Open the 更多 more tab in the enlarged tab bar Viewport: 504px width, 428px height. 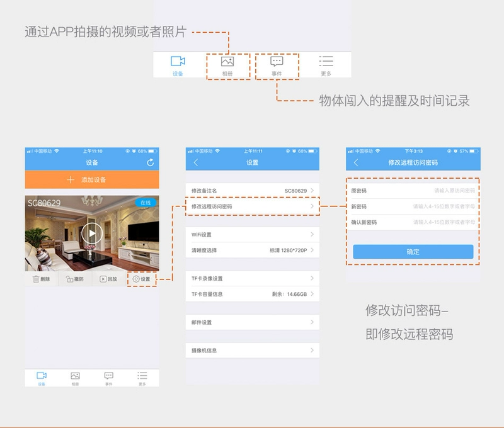[x=326, y=66]
